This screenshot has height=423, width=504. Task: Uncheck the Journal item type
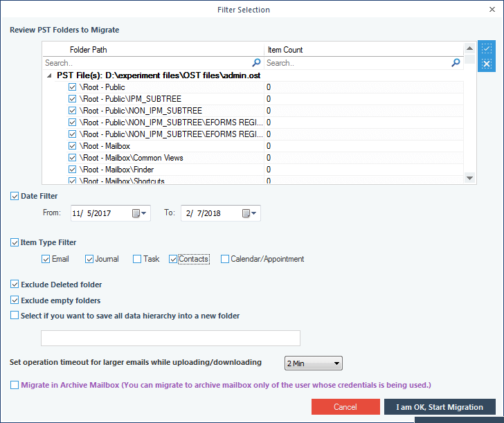tap(89, 259)
